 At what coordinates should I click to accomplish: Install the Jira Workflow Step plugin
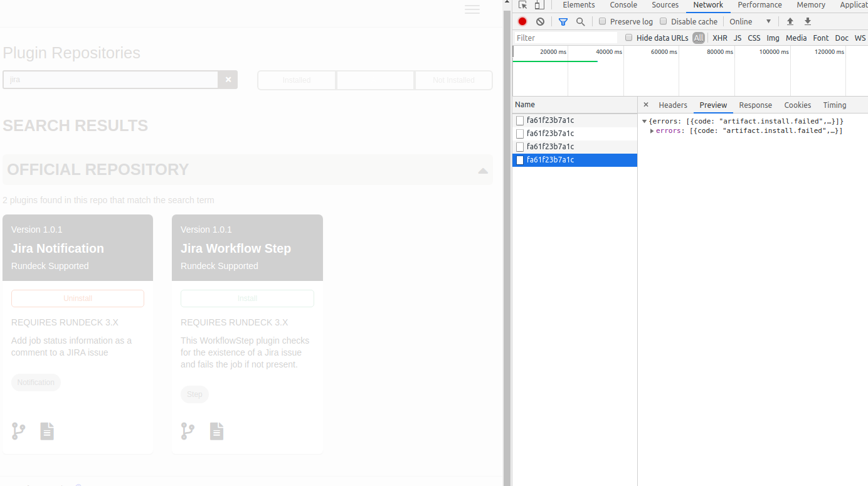click(247, 298)
